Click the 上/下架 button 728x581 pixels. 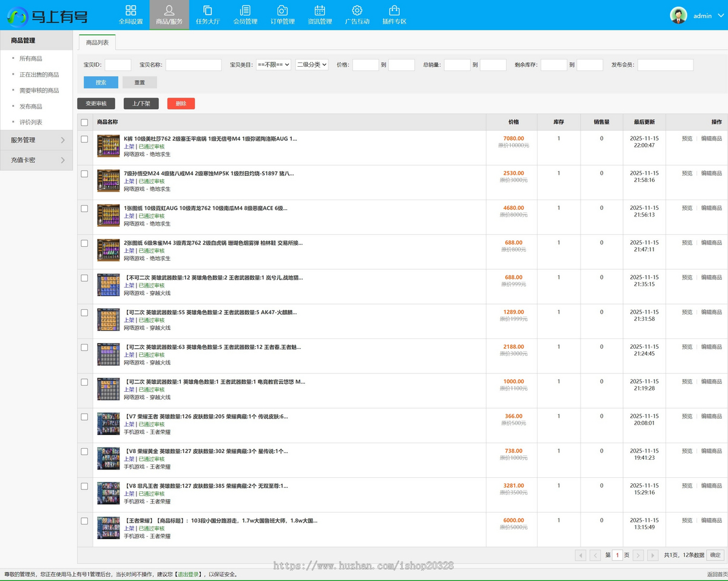141,104
